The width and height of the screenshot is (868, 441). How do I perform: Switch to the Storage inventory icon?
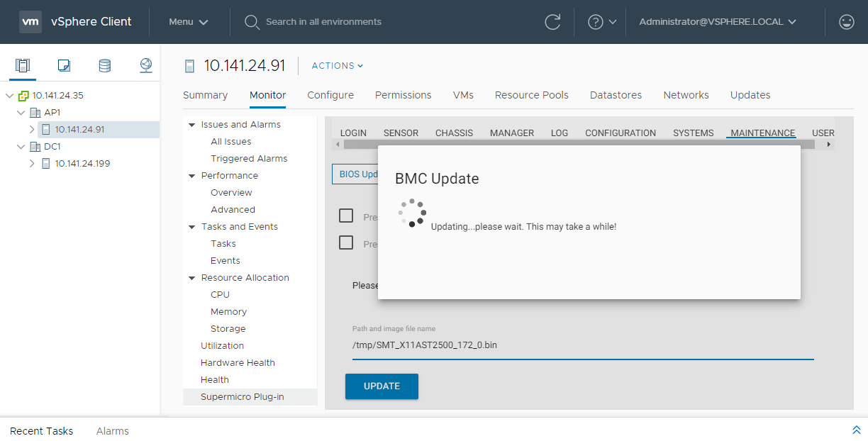104,66
